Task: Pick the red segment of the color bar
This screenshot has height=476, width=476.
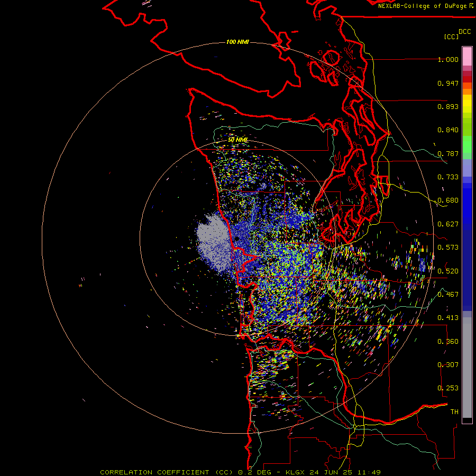Action: [467, 79]
